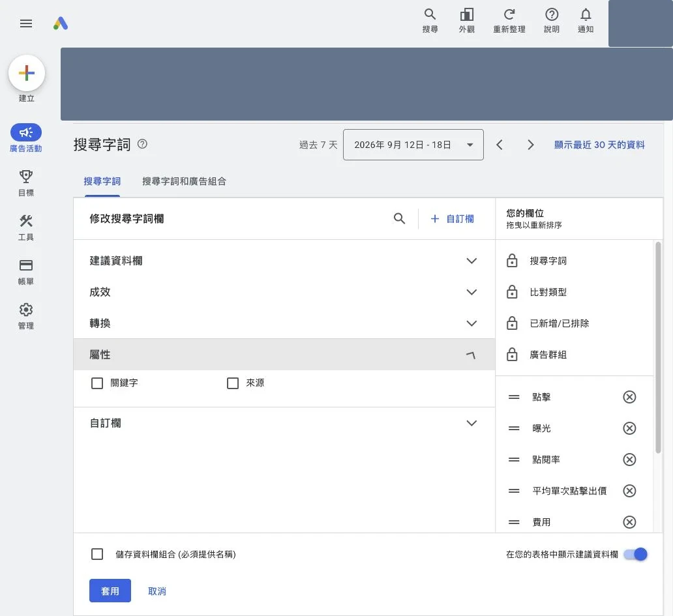Go to previous date range

[499, 145]
